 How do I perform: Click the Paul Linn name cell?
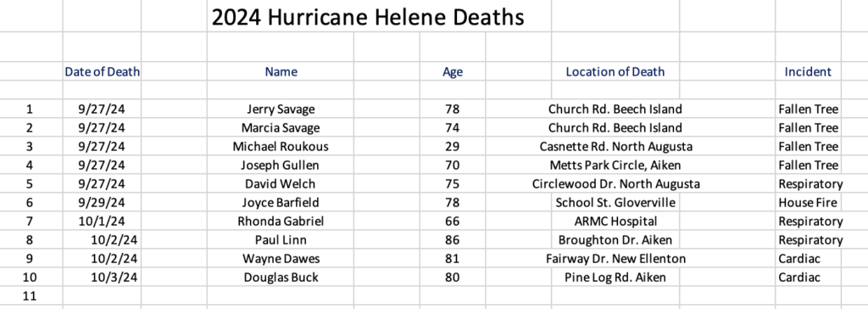click(x=281, y=240)
